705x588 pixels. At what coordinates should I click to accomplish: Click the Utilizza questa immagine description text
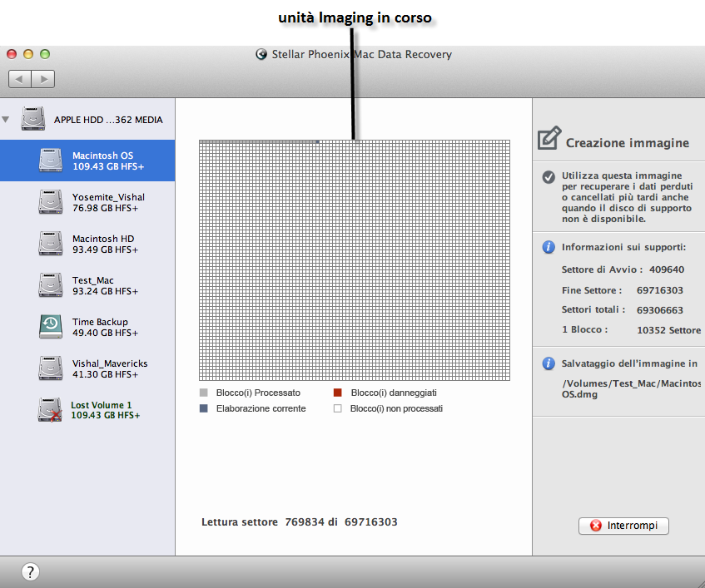point(628,197)
